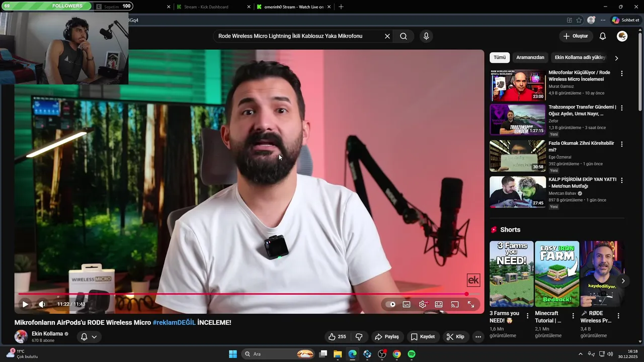Open OBS Studio from taskbar
The image size is (644, 362).
pyautogui.click(x=382, y=354)
